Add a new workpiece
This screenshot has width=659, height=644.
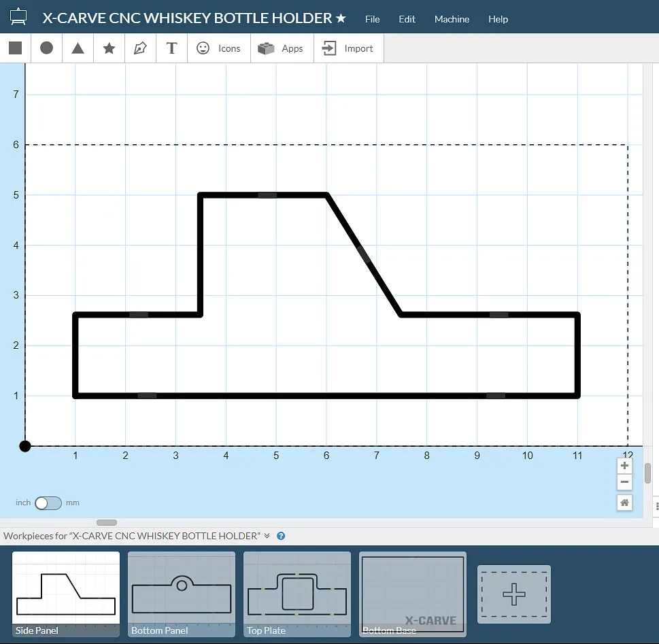514,594
